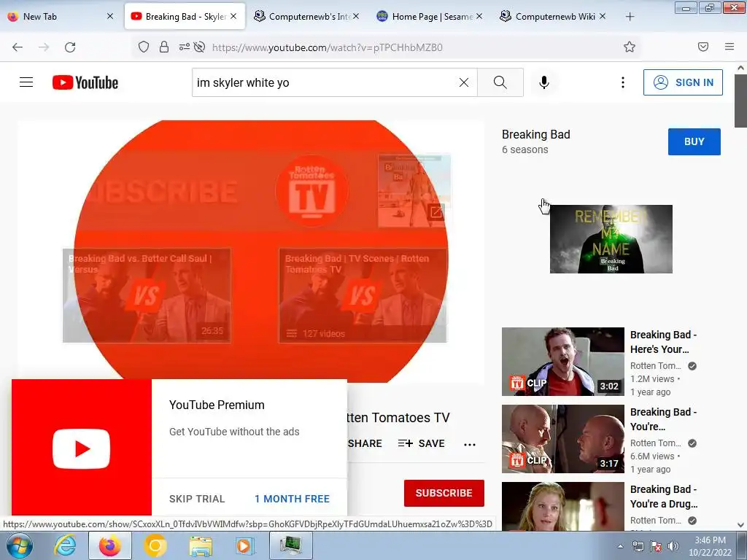Choose 1 MONTH FREE offer

coord(292,499)
